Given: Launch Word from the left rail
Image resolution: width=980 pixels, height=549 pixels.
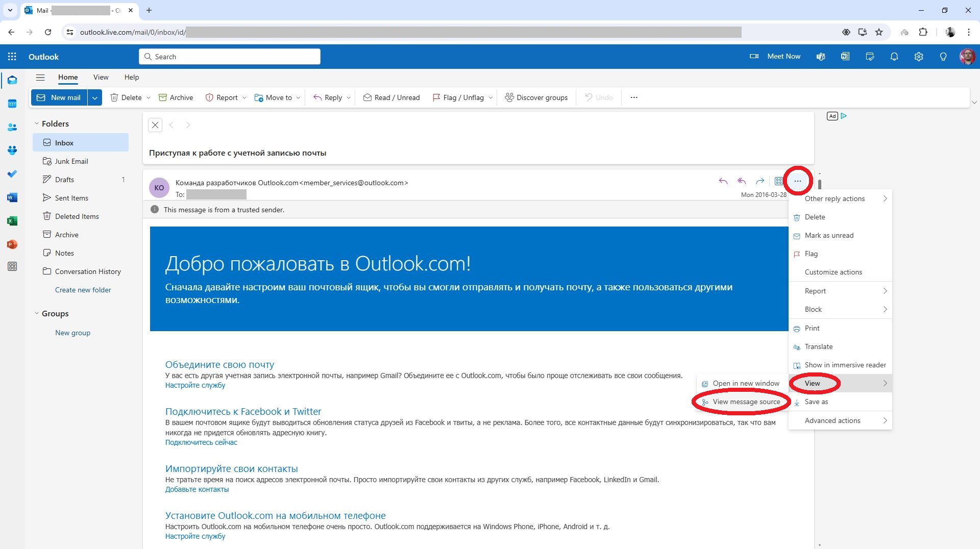Looking at the screenshot, I should 12,197.
